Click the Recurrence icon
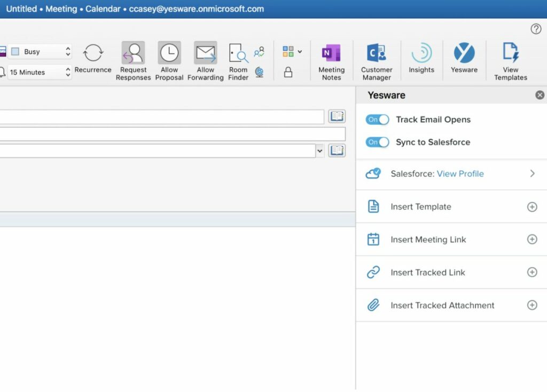This screenshot has height=392, width=547. point(93,53)
